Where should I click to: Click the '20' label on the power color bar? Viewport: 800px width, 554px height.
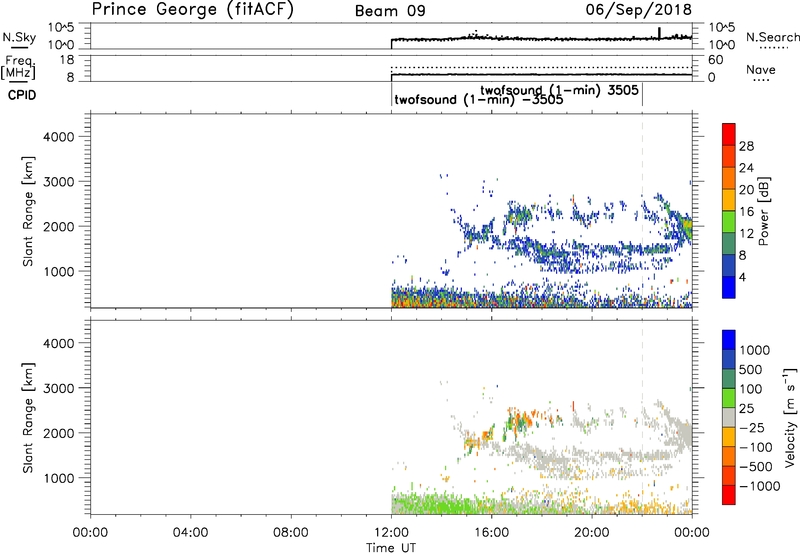(746, 190)
